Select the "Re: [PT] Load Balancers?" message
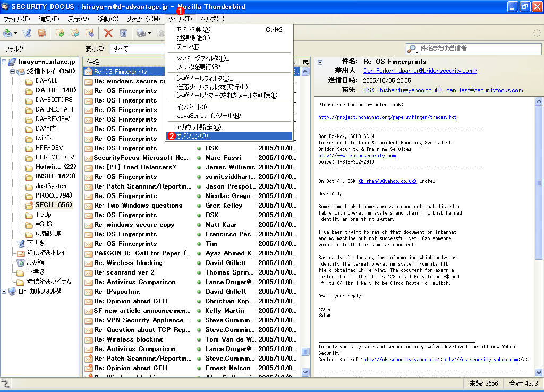Image resolution: width=544 pixels, height=392 pixels. tap(135, 167)
